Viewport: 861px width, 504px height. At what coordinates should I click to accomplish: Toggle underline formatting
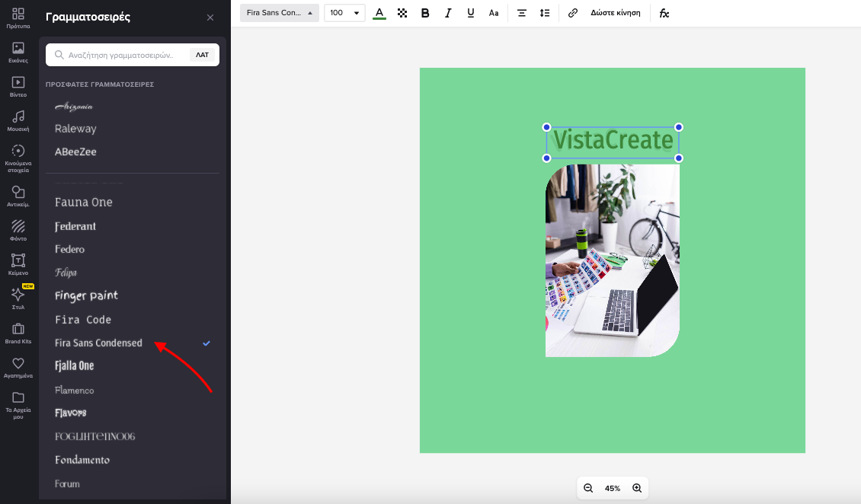pos(471,13)
